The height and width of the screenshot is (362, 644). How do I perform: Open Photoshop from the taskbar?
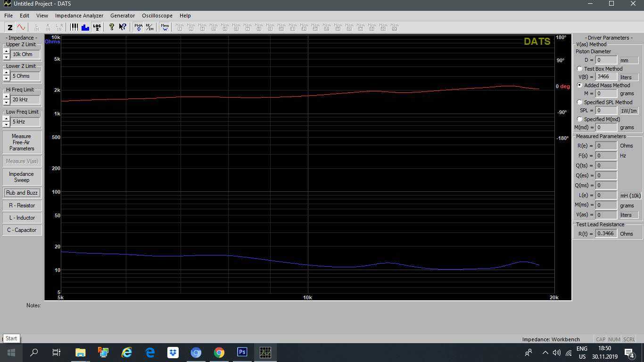coord(242,352)
